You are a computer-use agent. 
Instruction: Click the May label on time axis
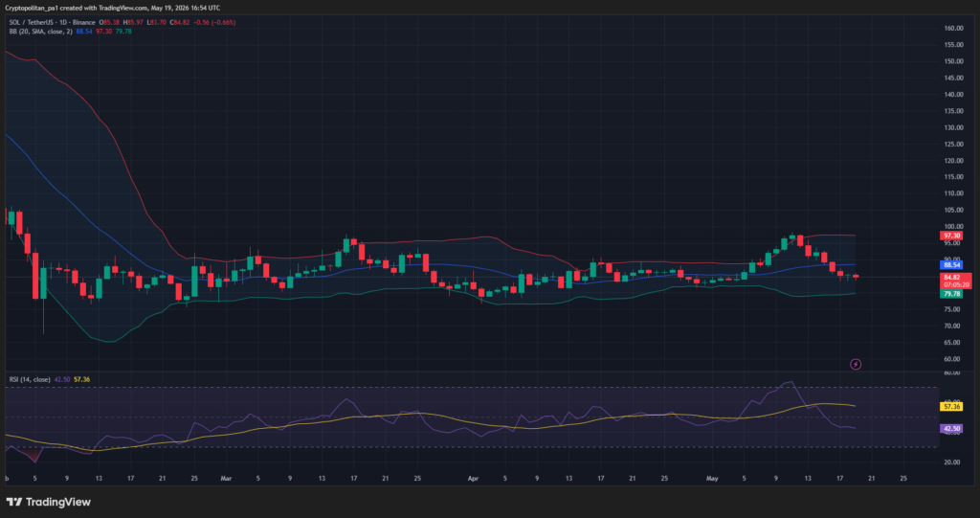[x=712, y=479]
